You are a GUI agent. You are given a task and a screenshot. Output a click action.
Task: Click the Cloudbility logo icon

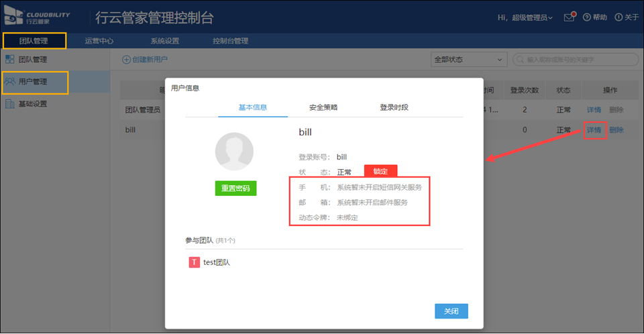[x=15, y=17]
